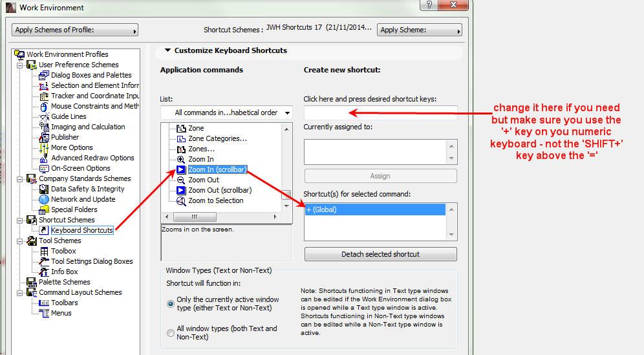Click the Assign button
The width and height of the screenshot is (644, 355).
tap(380, 176)
